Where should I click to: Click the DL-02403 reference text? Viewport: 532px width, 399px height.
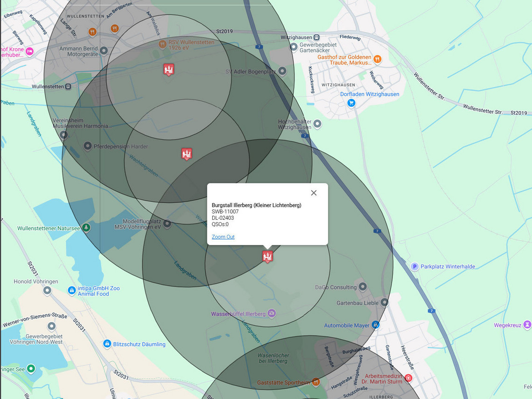coord(223,218)
